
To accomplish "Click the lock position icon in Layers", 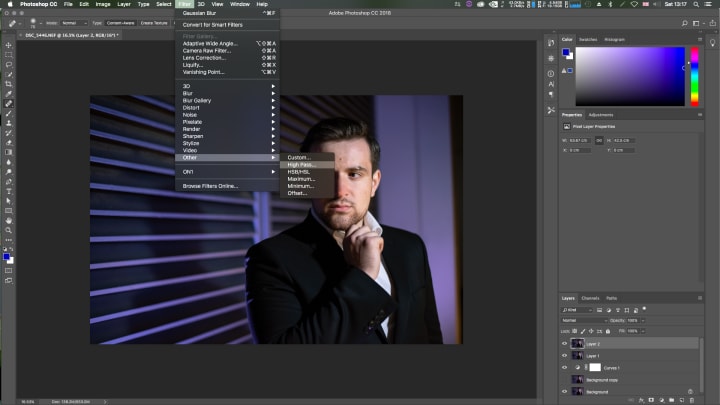I will tap(591, 331).
